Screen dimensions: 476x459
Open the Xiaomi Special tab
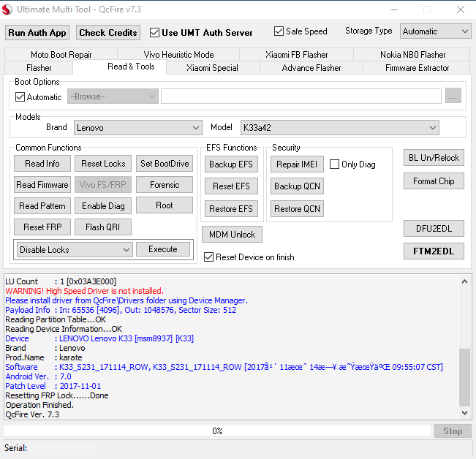(212, 68)
